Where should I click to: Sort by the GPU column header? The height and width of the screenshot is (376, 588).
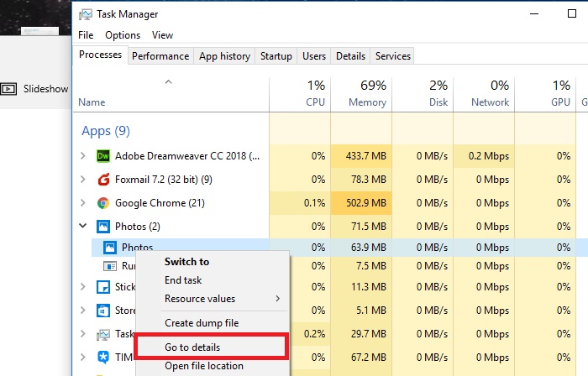tap(545, 94)
